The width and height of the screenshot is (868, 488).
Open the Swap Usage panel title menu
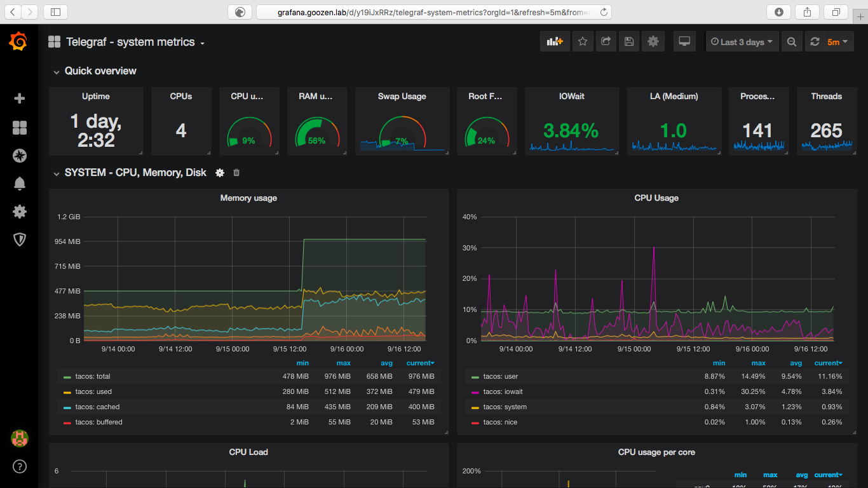tap(402, 97)
